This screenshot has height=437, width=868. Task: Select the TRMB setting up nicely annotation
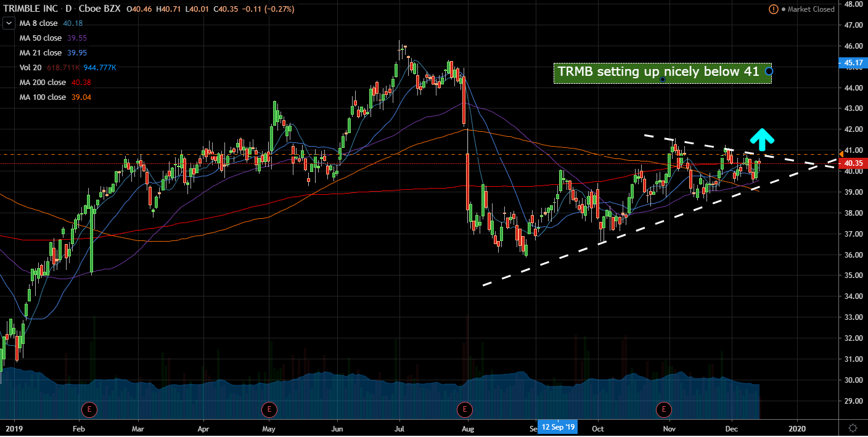click(662, 72)
